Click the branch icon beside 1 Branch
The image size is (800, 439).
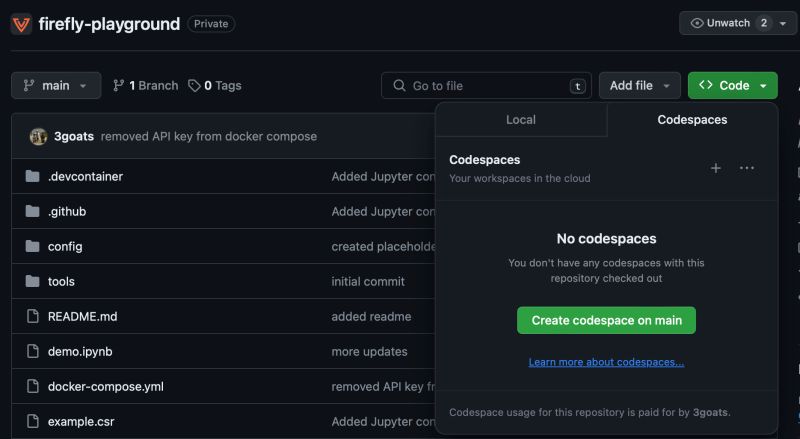pos(119,86)
